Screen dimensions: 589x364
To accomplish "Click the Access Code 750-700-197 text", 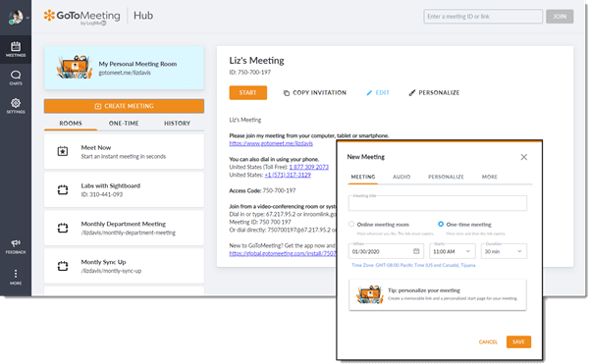I will click(x=262, y=190).
